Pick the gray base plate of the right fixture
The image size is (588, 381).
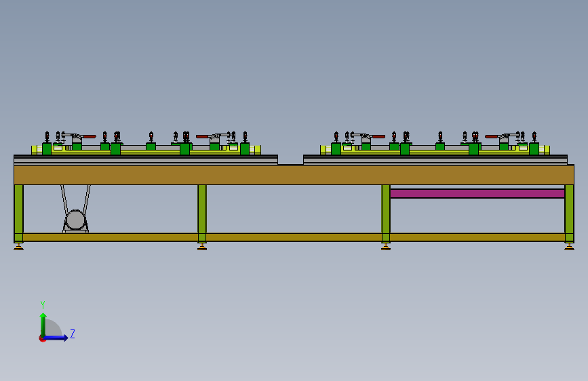(x=437, y=160)
